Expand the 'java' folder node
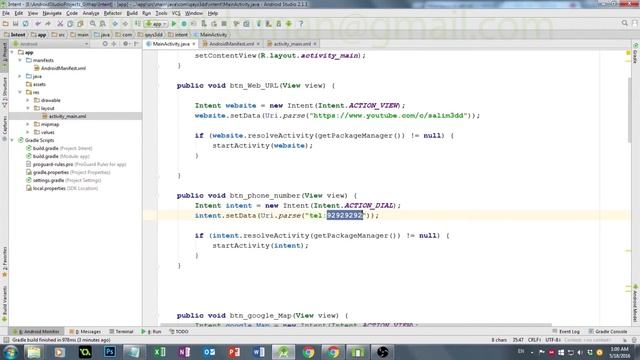The height and width of the screenshot is (360, 640). tap(20, 76)
